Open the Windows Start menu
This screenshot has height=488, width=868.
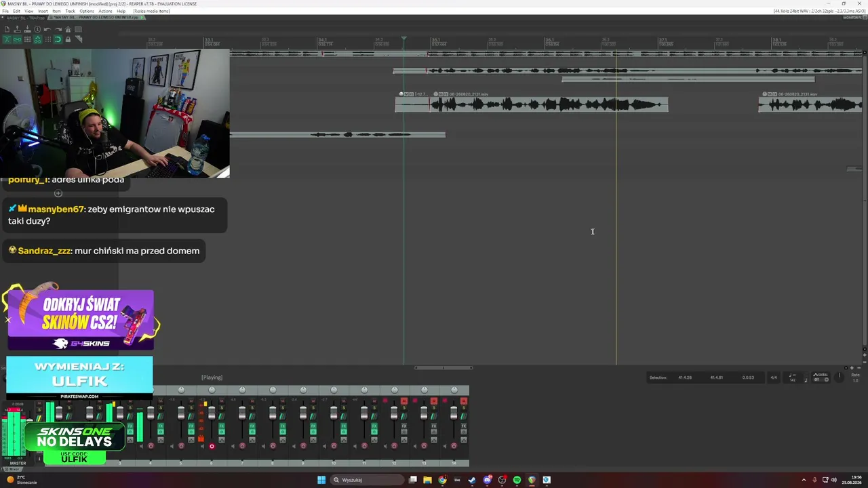321,480
